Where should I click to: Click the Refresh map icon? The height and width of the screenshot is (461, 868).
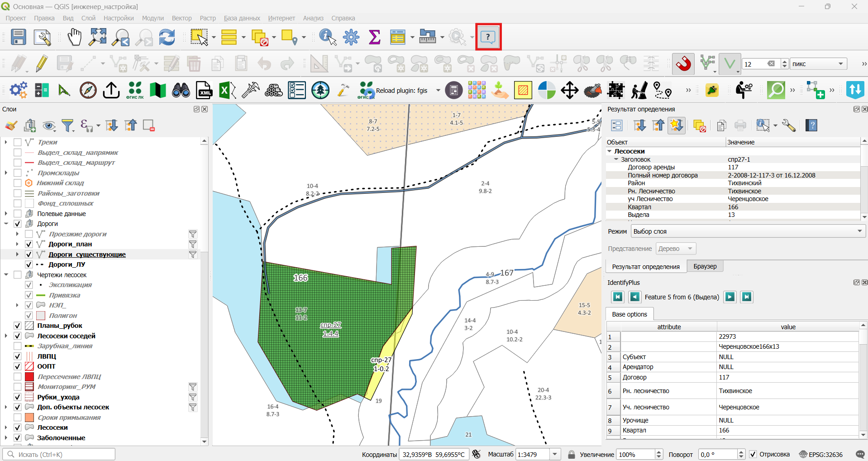coord(167,37)
